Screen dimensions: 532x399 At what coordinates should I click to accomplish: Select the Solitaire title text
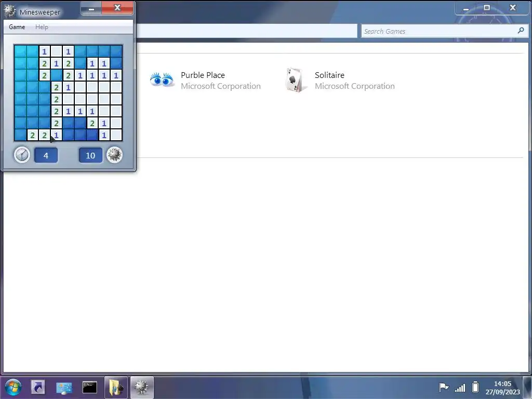click(329, 75)
